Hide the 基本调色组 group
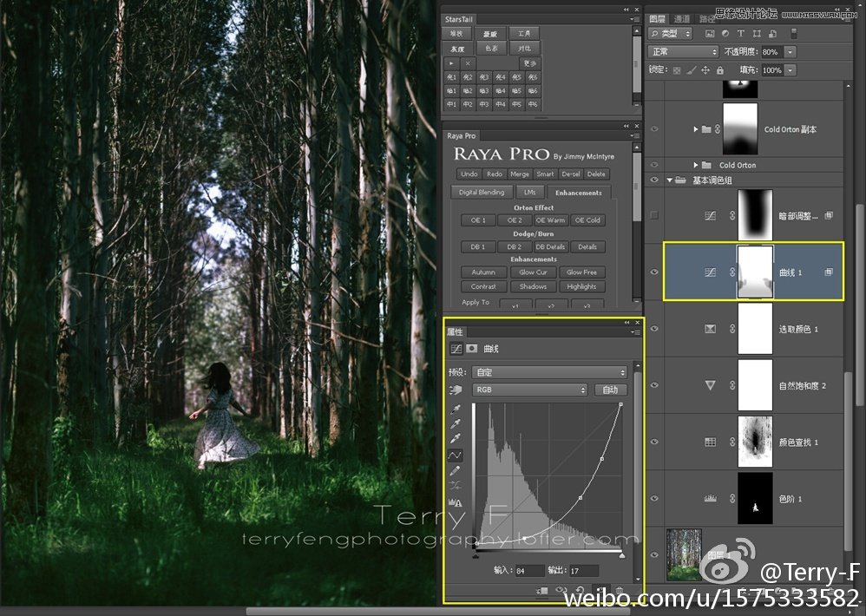866x616 pixels. pyautogui.click(x=654, y=180)
